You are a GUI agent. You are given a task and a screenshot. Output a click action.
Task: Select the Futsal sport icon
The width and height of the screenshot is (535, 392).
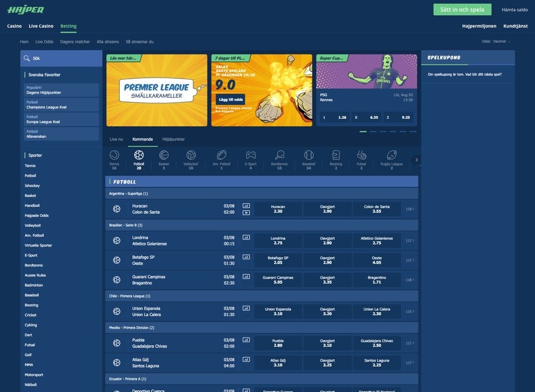coord(361,155)
